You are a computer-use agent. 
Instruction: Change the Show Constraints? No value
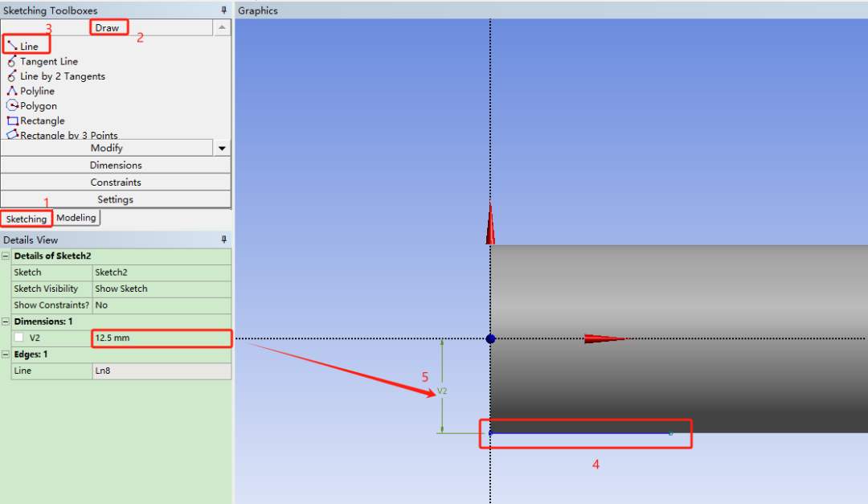pyautogui.click(x=162, y=305)
